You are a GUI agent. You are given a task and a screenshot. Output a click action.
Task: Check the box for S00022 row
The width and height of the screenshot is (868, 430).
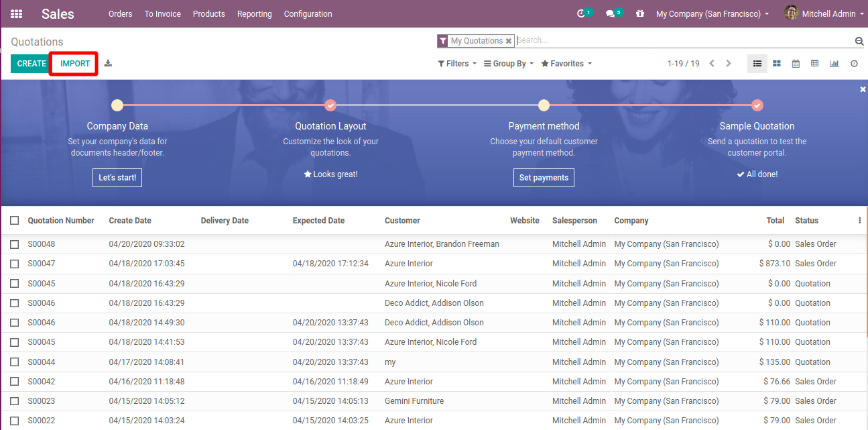[15, 421]
